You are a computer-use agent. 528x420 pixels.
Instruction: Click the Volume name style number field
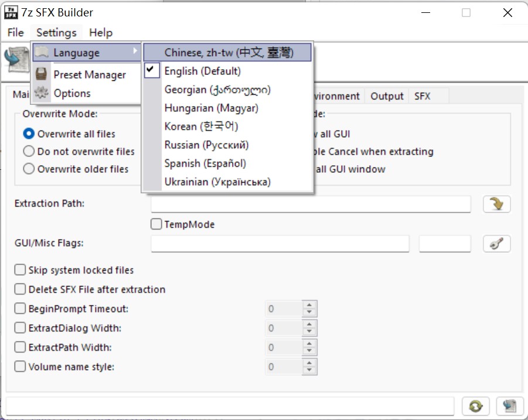click(x=284, y=367)
